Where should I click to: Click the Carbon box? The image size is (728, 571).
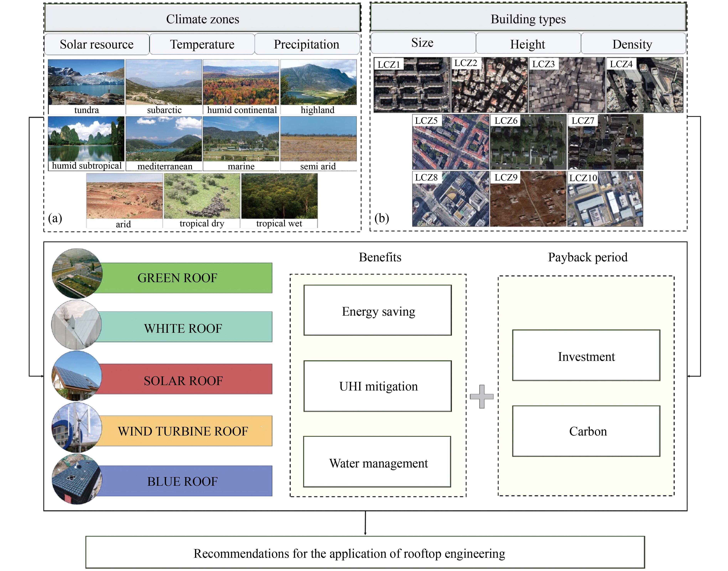pos(586,431)
